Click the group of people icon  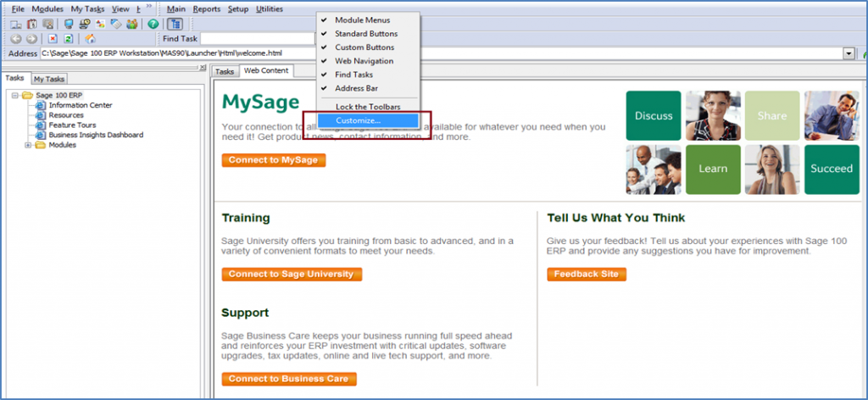coord(131,25)
